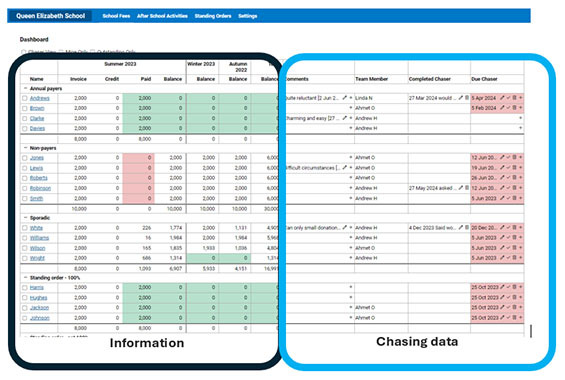Delete the due chaser '5 Apr 2024'
The image size is (565, 380).
[x=515, y=98]
